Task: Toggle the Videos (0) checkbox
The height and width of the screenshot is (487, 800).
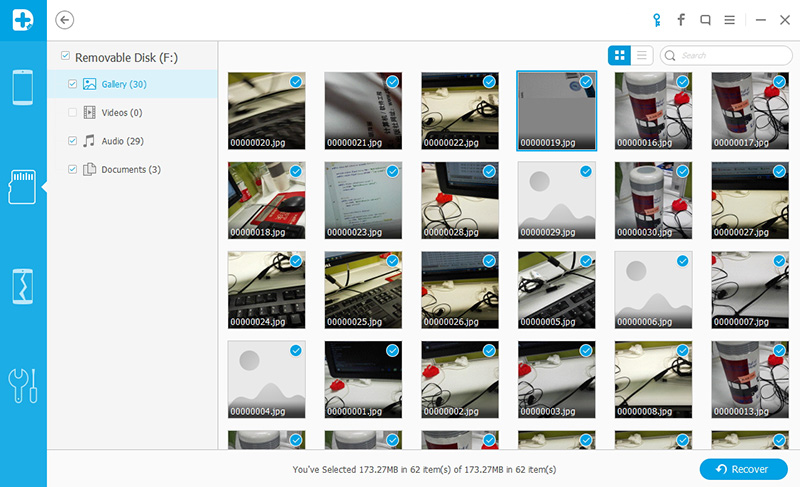Action: (72, 113)
